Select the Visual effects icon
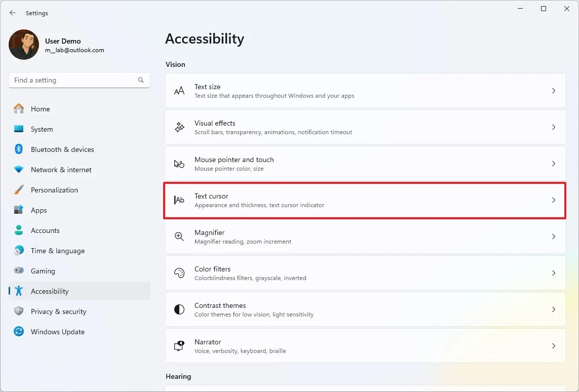This screenshot has width=579, height=392. pyautogui.click(x=179, y=127)
